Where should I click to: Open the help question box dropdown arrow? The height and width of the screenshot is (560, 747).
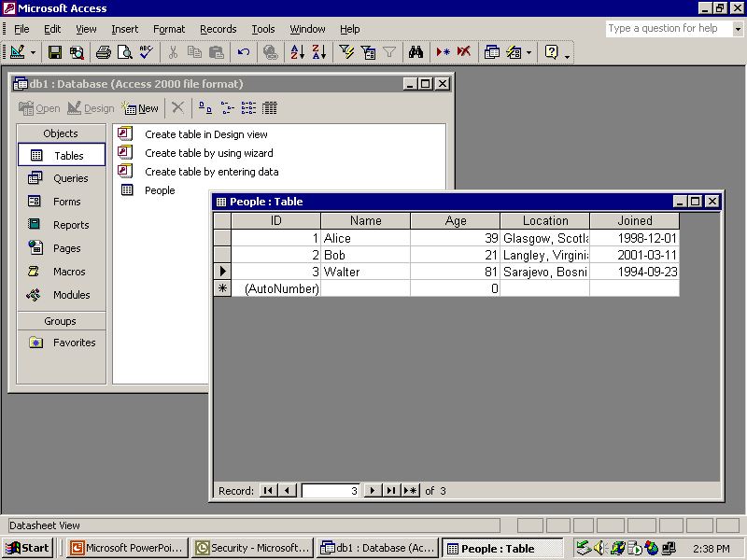pyautogui.click(x=738, y=29)
